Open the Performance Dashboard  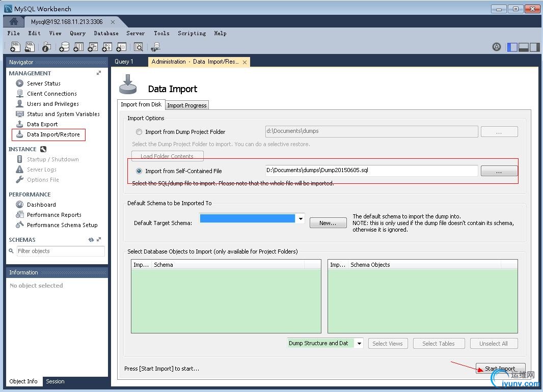coord(41,205)
